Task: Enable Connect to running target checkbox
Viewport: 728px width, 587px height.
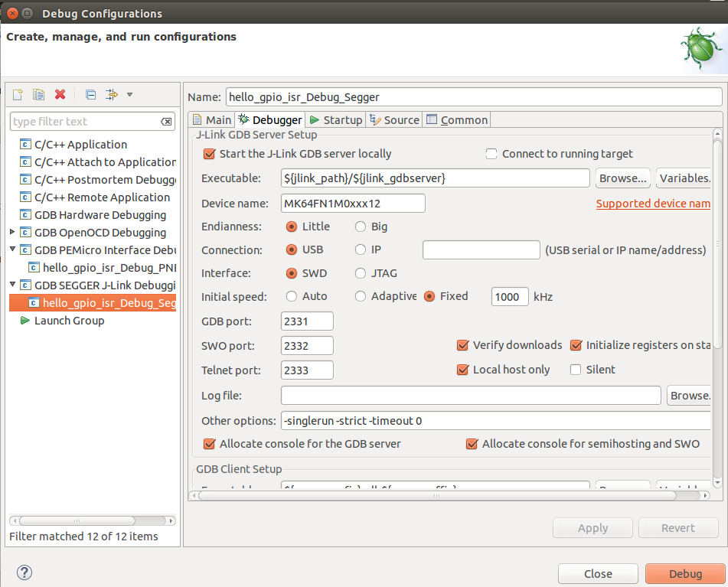Action: point(491,154)
